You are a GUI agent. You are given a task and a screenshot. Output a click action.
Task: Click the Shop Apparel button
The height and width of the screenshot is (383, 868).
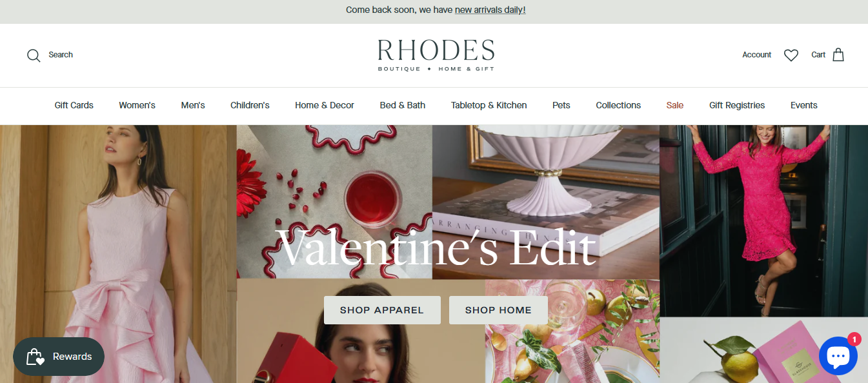click(x=382, y=310)
